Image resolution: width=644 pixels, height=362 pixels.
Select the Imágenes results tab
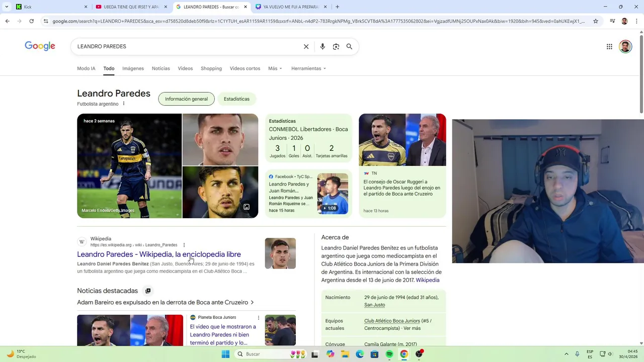[x=133, y=68]
